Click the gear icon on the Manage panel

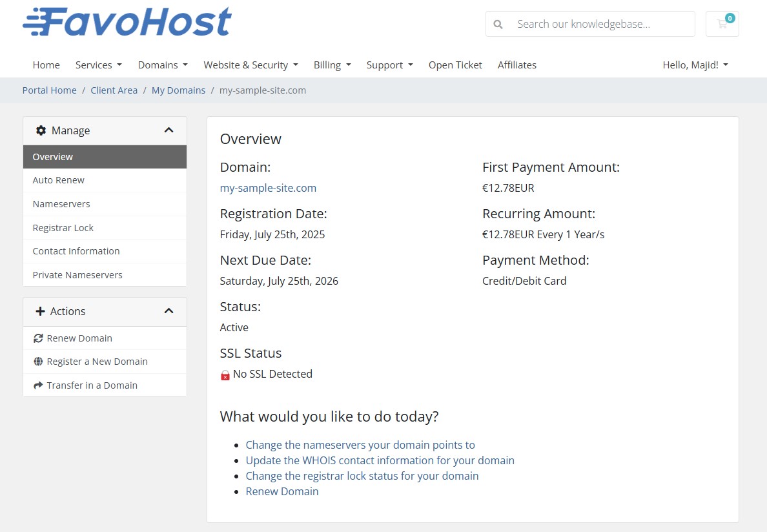tap(41, 130)
